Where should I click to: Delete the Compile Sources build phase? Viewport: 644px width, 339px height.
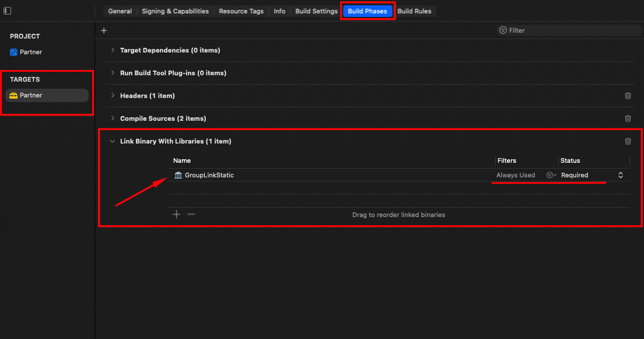coord(628,118)
